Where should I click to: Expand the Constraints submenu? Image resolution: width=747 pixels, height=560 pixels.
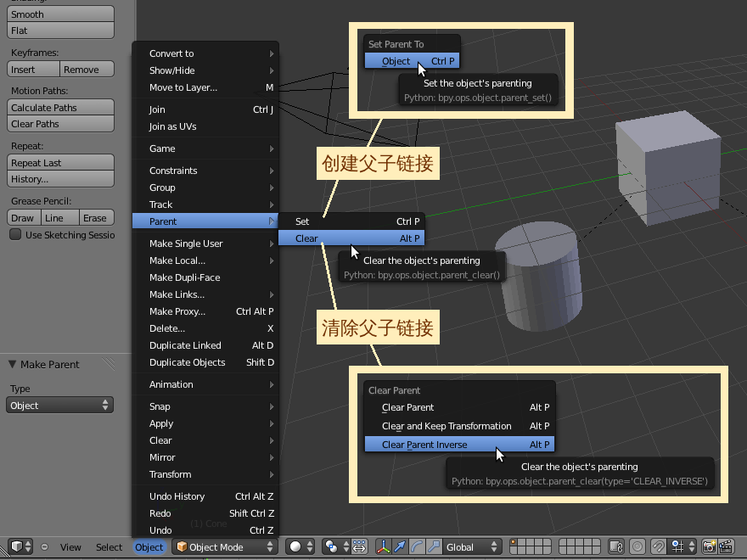[205, 171]
